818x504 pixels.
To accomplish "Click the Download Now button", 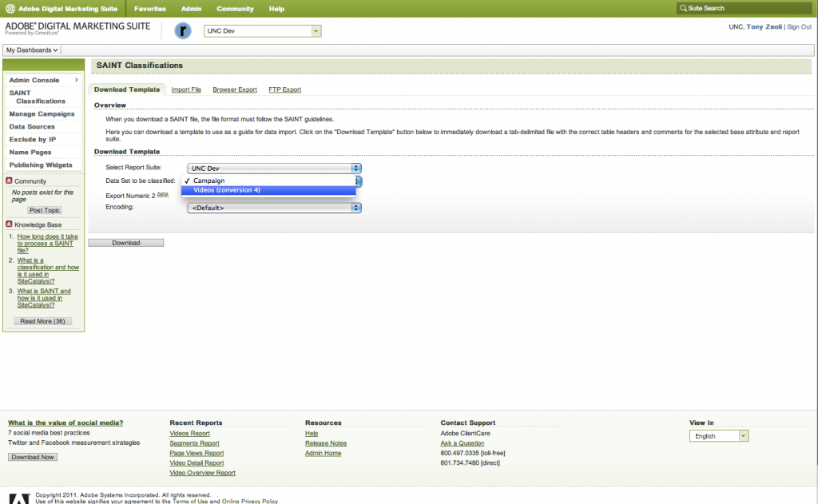I will click(33, 457).
